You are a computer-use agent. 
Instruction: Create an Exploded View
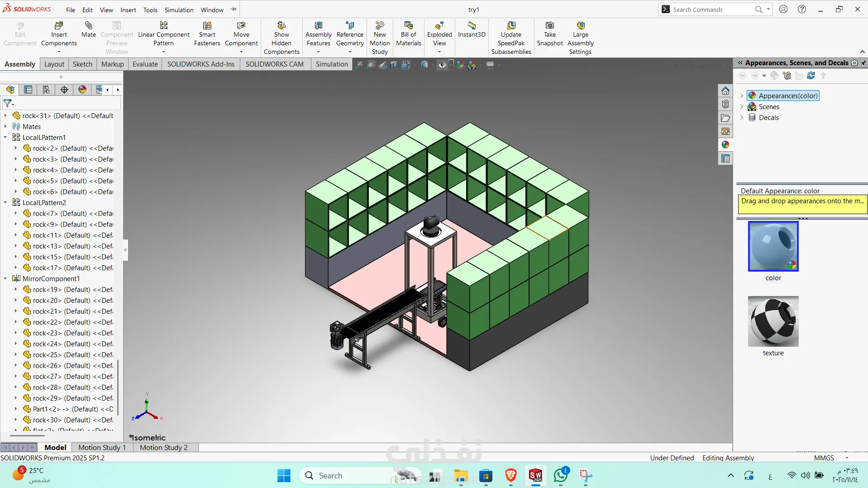click(439, 34)
